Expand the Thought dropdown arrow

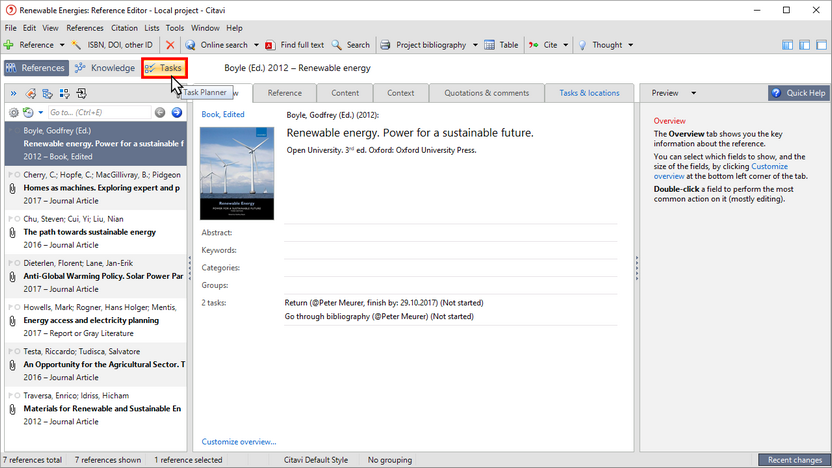(631, 45)
